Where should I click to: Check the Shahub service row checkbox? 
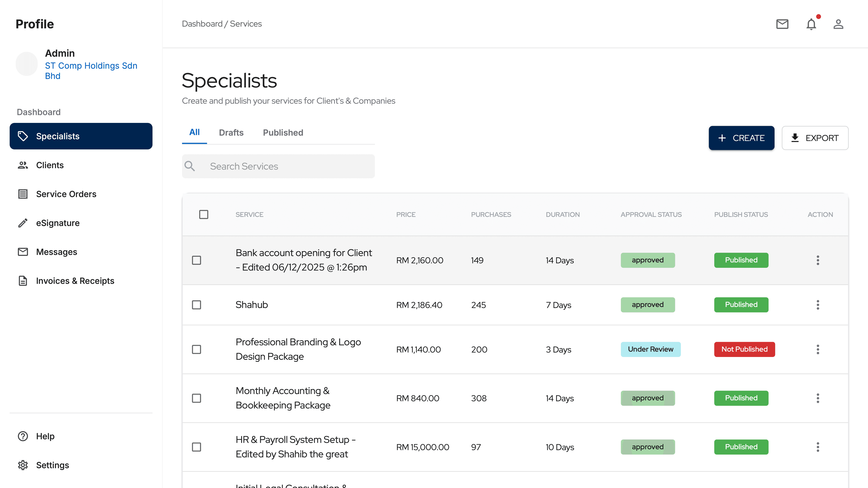point(196,305)
